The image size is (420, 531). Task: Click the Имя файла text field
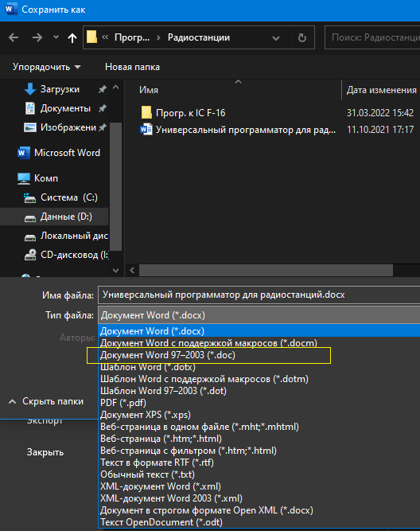click(259, 295)
